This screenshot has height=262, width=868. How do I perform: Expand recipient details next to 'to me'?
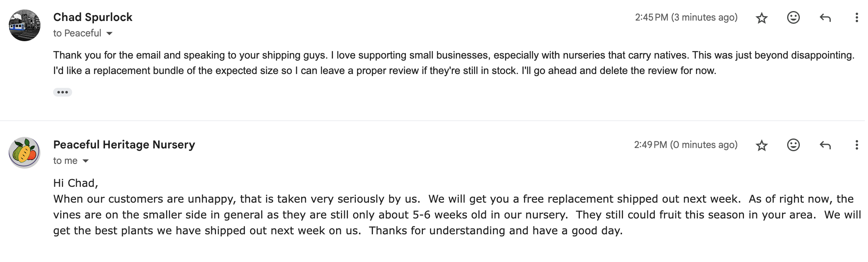tap(86, 161)
